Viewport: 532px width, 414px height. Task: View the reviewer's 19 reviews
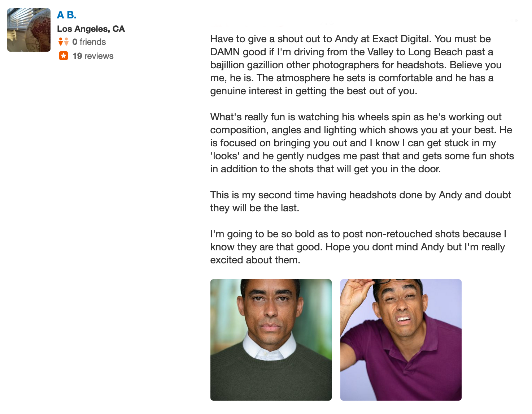pyautogui.click(x=93, y=56)
